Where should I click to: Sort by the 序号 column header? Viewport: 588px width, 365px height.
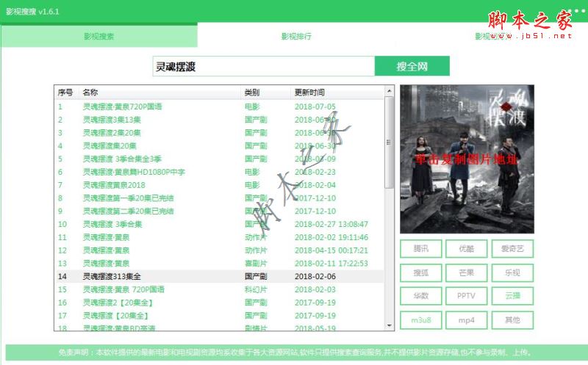pyautogui.click(x=66, y=93)
